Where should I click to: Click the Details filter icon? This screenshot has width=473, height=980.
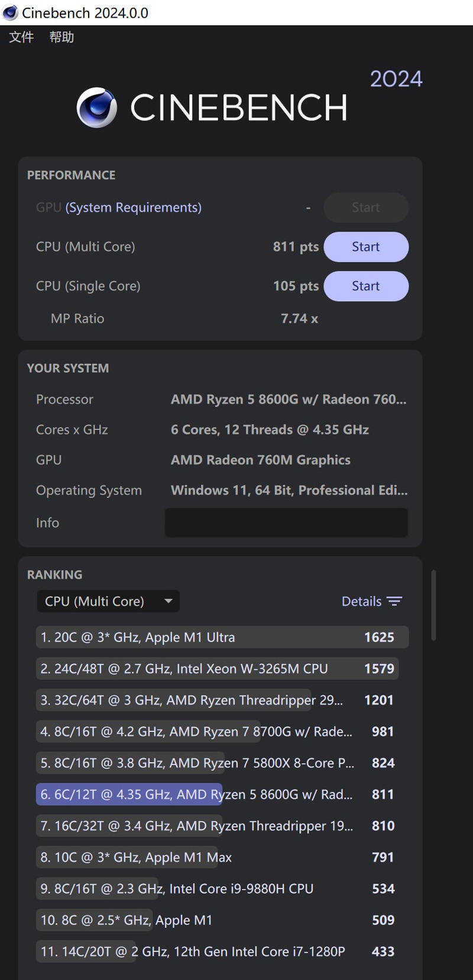(x=394, y=601)
